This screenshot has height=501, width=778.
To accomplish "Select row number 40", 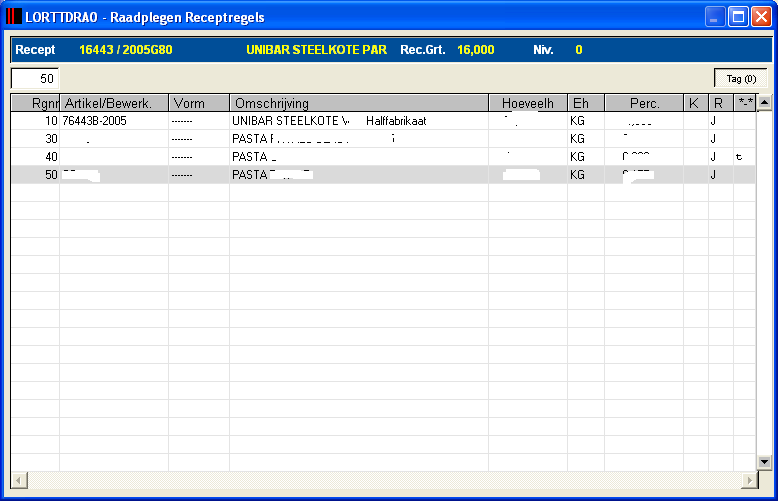I will [x=51, y=157].
